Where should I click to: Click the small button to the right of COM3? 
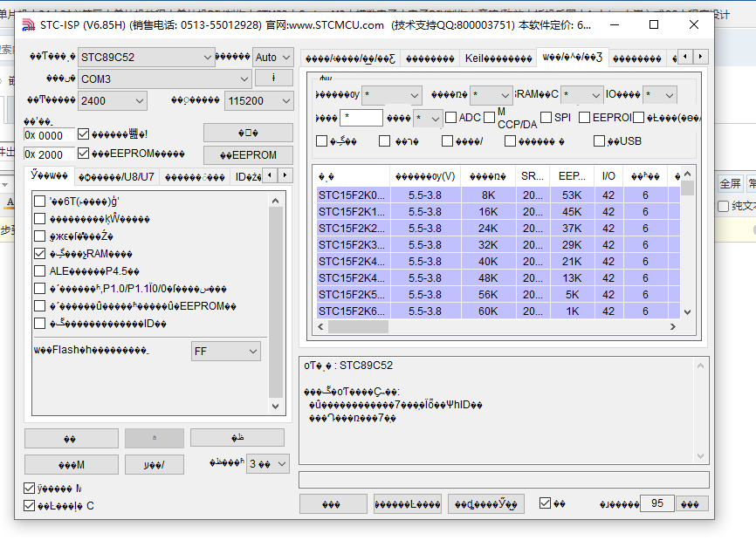pyautogui.click(x=273, y=78)
